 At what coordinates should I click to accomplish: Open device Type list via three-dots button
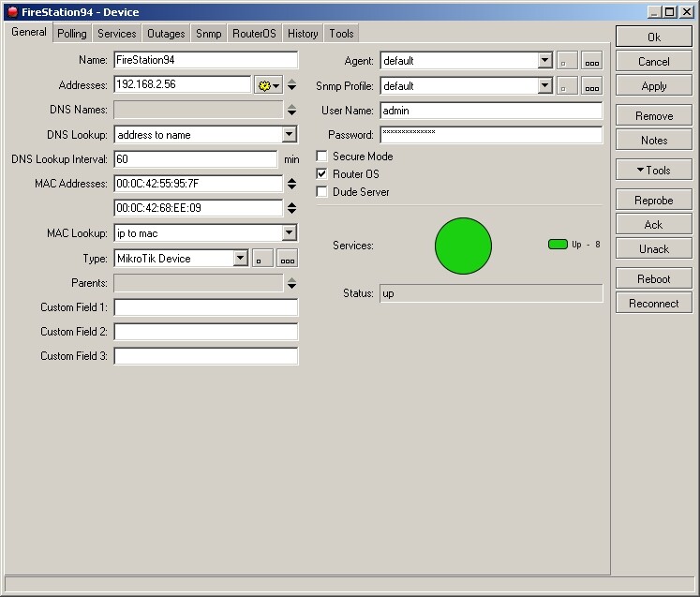pyautogui.click(x=287, y=259)
